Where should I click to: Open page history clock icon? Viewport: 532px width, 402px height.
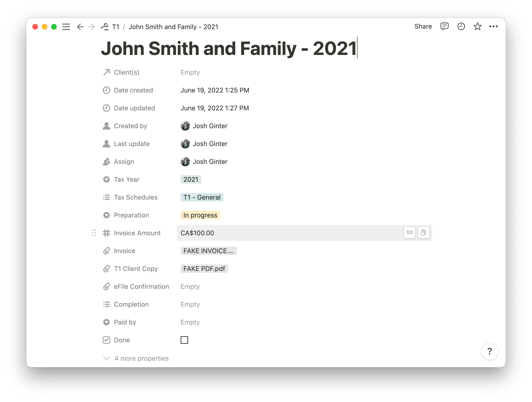461,27
